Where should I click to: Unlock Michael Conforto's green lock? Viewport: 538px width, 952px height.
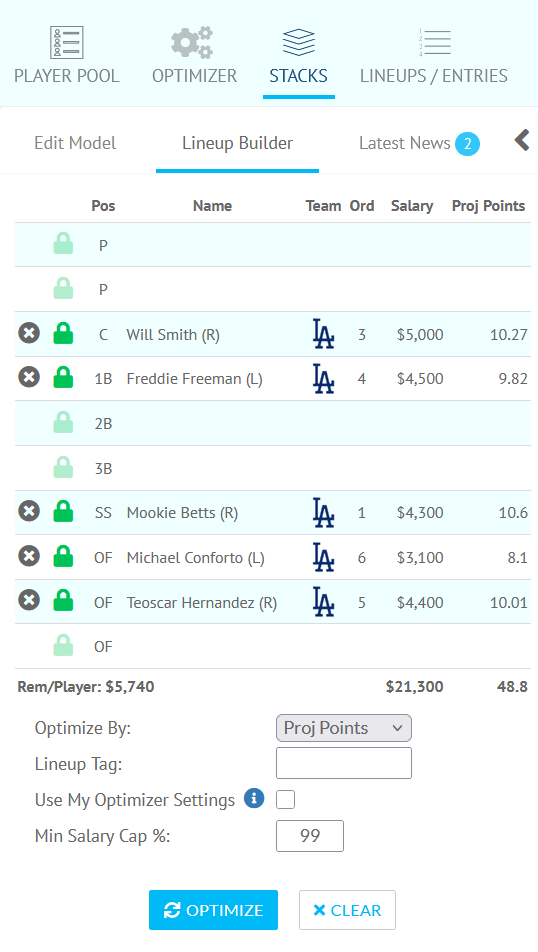(x=63, y=556)
